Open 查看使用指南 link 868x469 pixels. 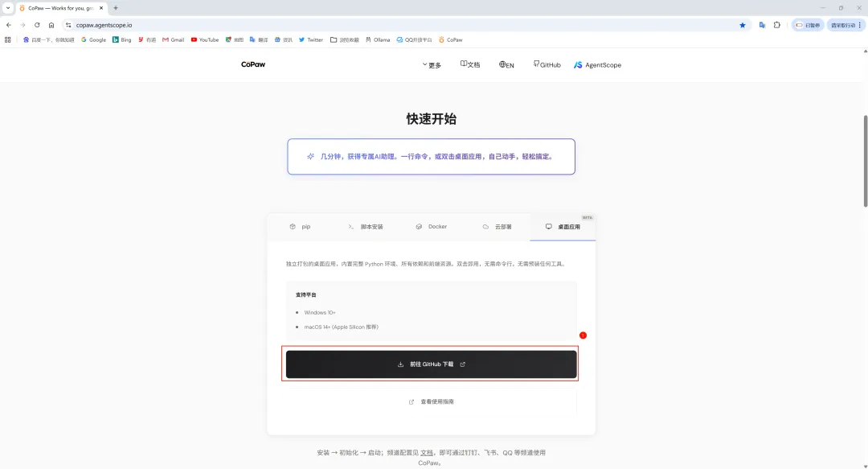pyautogui.click(x=432, y=402)
